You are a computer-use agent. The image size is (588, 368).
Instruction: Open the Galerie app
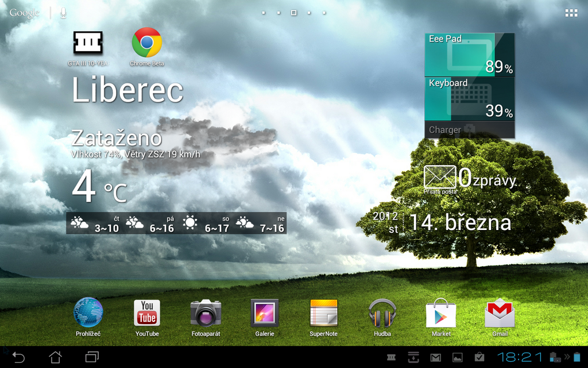point(264,313)
